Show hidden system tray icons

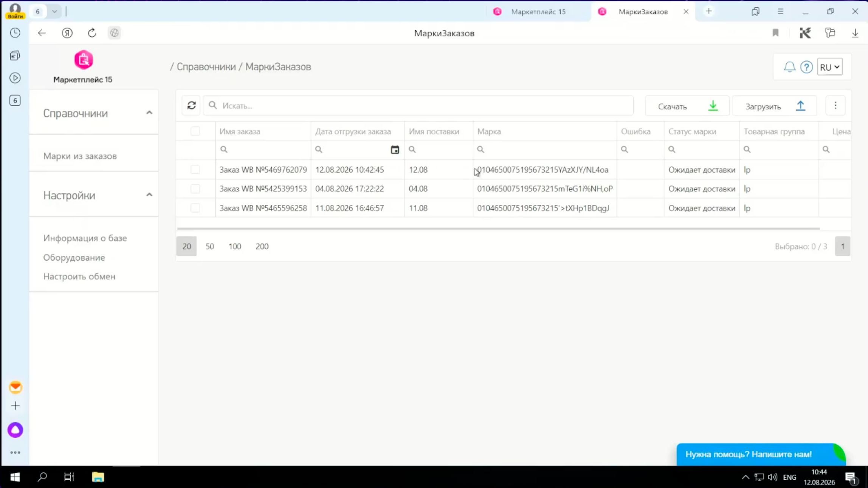745,477
